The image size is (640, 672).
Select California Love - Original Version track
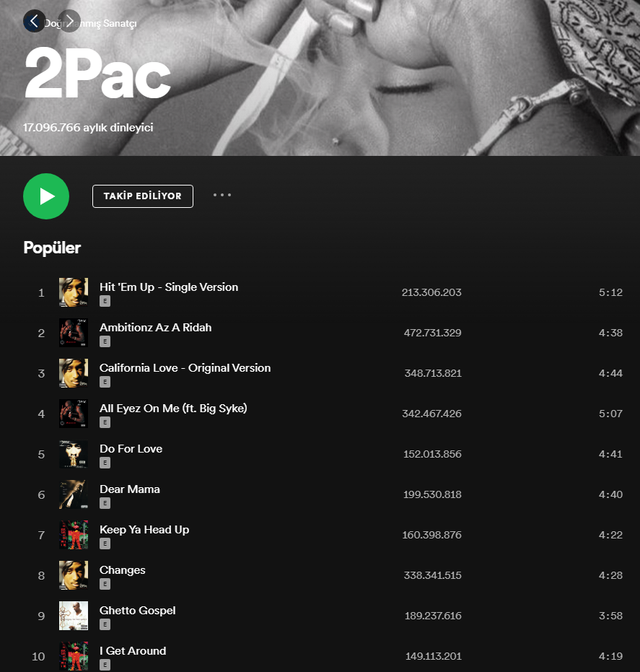point(185,368)
